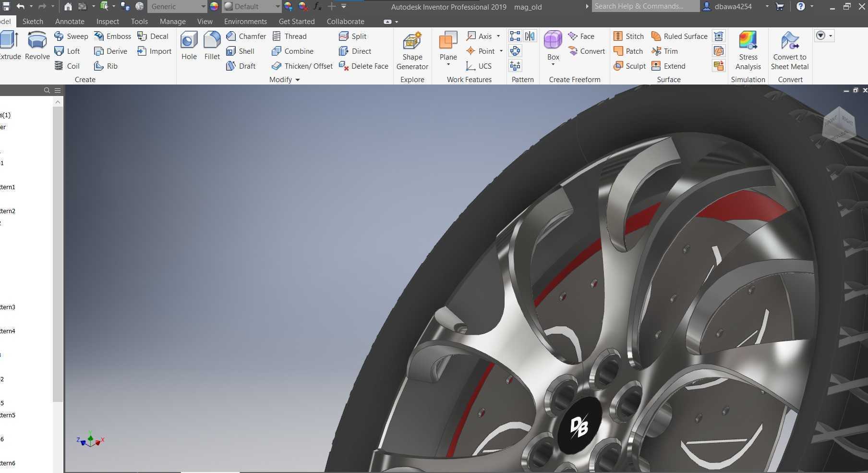Select the Rectangular Pattern icon
Image resolution: width=868 pixels, height=473 pixels.
515,36
